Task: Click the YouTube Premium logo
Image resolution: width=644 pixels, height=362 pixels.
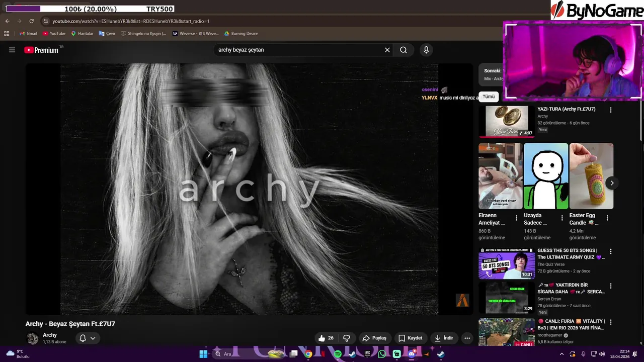Action: (41, 50)
